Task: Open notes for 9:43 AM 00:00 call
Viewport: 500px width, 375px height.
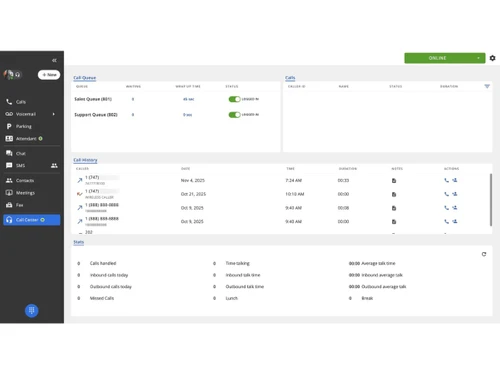Action: (x=394, y=222)
